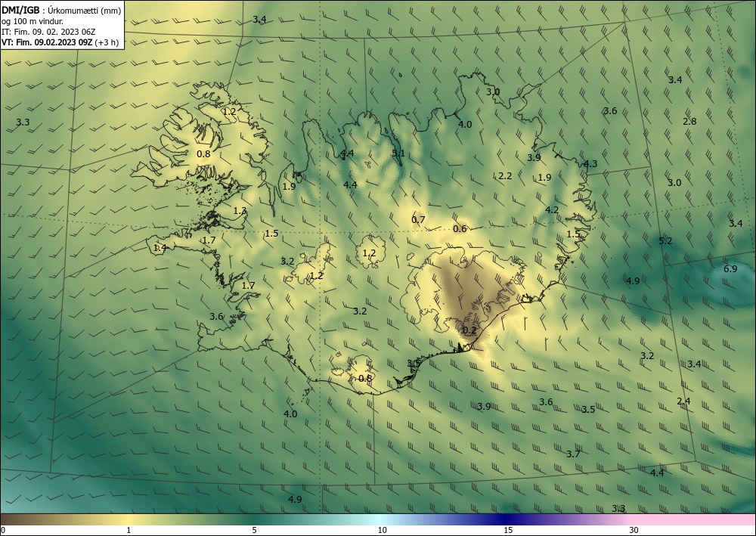The width and height of the screenshot is (756, 536).
Task: Select the 'og 100 m vindur.' subtitle line
Action: [33, 21]
